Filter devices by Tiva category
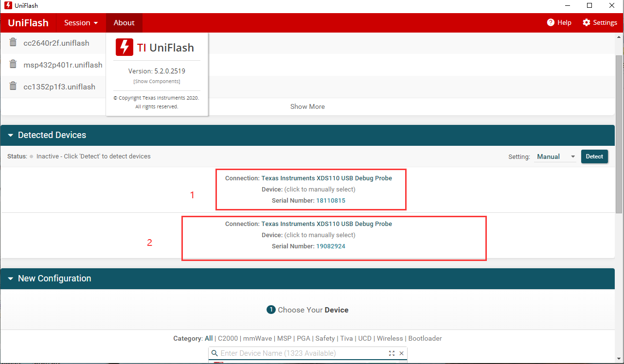This screenshot has height=364, width=624. [x=346, y=338]
